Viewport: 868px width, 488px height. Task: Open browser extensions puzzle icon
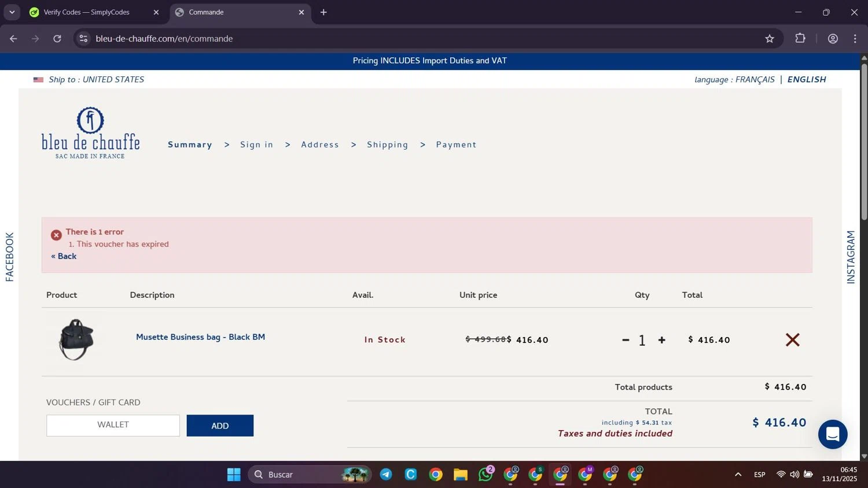click(800, 39)
